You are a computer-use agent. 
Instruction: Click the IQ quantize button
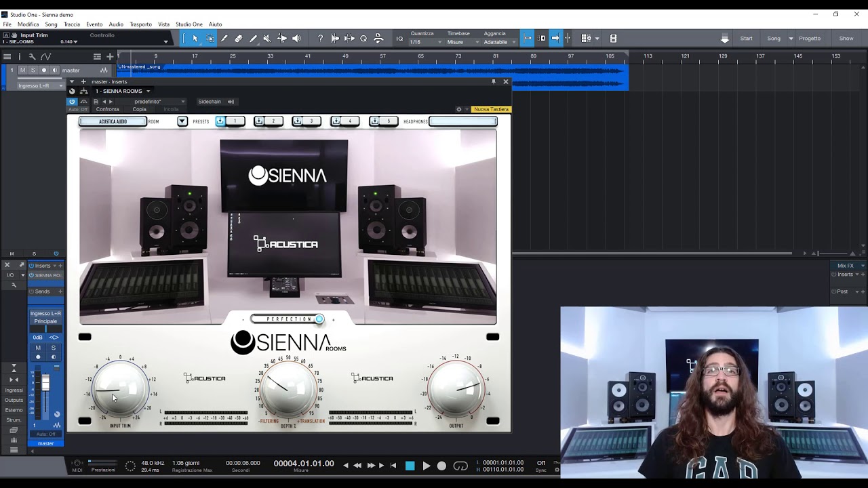(x=399, y=39)
